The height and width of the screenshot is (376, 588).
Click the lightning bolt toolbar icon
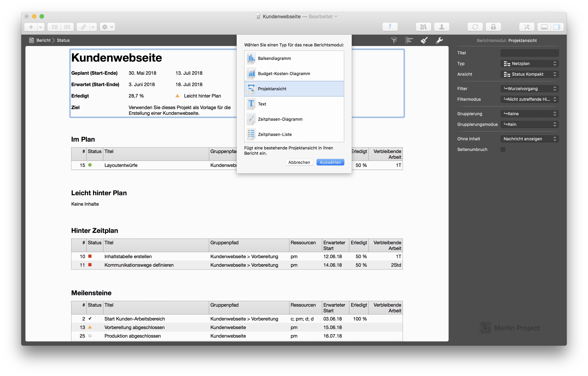pos(390,27)
